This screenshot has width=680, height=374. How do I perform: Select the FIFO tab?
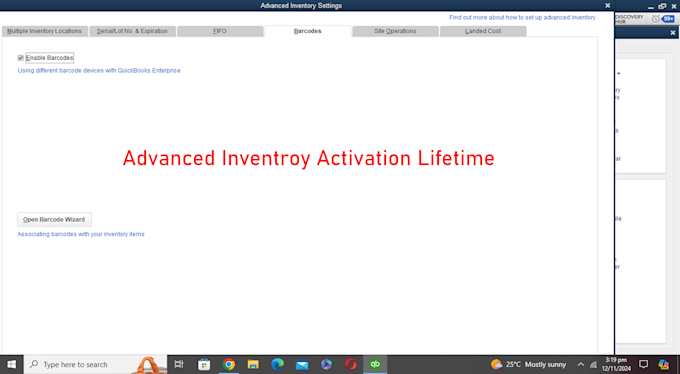pos(220,31)
